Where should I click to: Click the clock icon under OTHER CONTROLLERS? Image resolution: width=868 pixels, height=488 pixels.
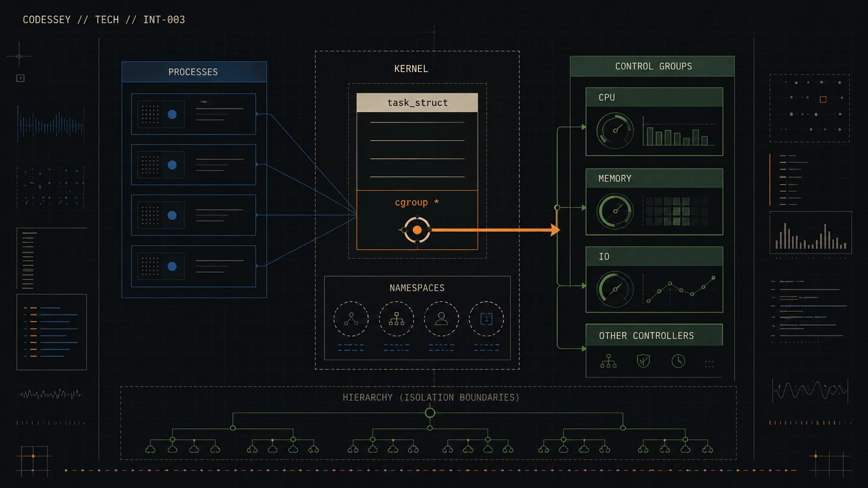click(678, 361)
